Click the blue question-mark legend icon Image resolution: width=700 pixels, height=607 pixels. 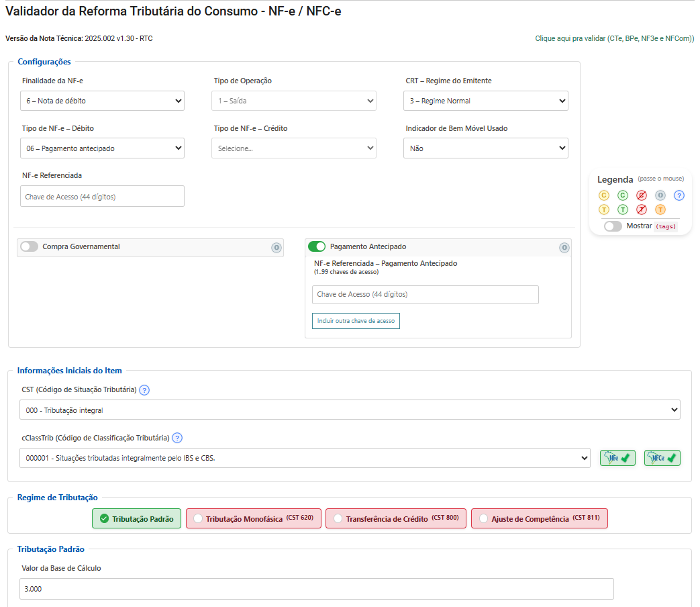[679, 195]
